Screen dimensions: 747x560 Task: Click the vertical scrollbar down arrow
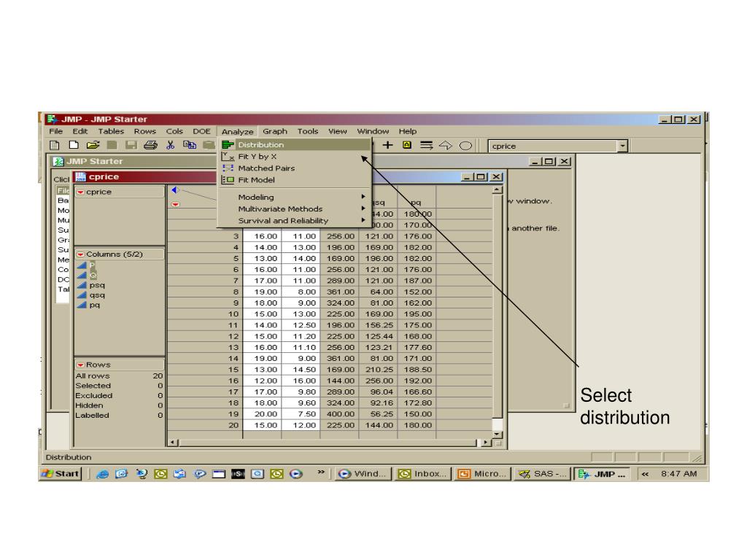pyautogui.click(x=497, y=435)
